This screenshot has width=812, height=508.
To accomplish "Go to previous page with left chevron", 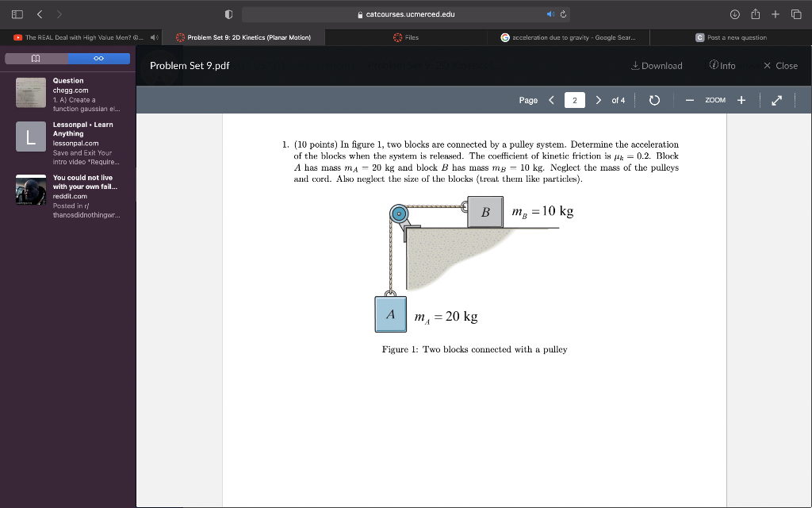I will pyautogui.click(x=551, y=100).
